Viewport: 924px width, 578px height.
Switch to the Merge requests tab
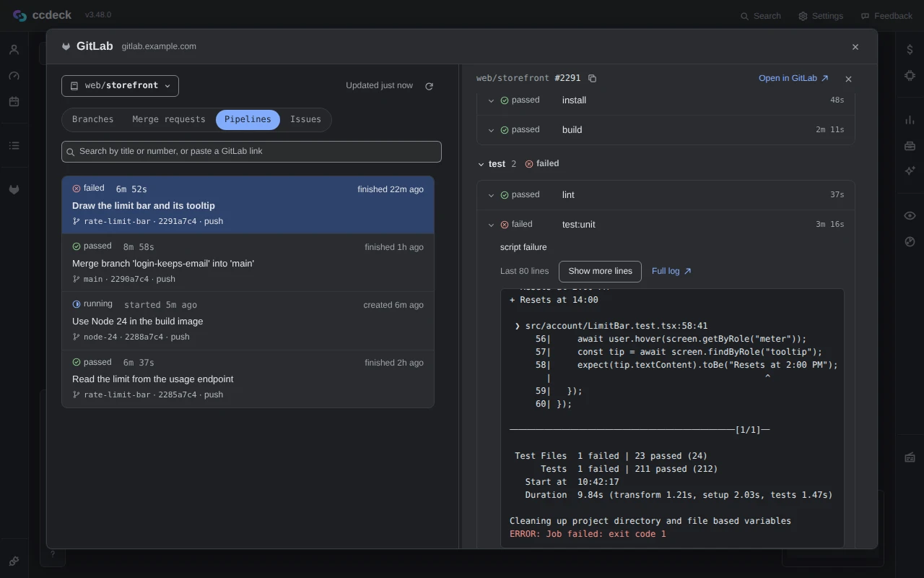tap(169, 119)
